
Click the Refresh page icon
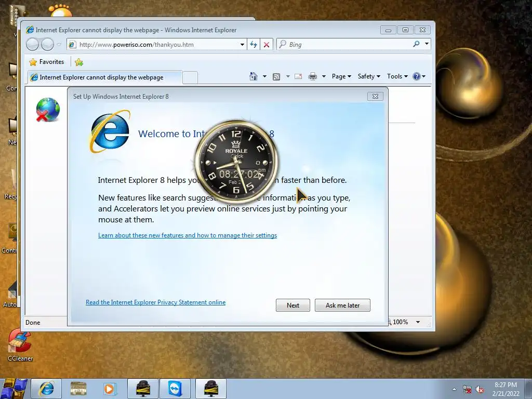[254, 45]
